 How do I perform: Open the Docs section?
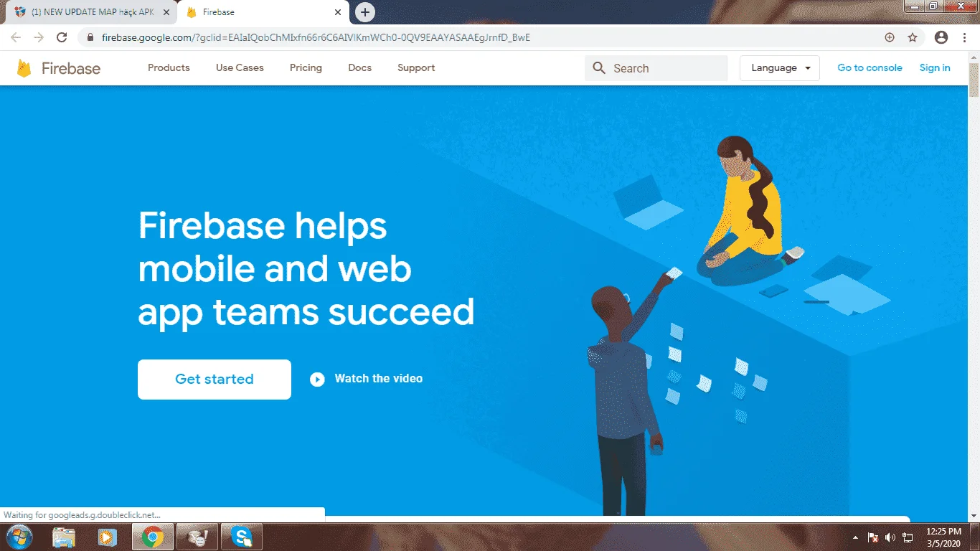click(x=360, y=67)
